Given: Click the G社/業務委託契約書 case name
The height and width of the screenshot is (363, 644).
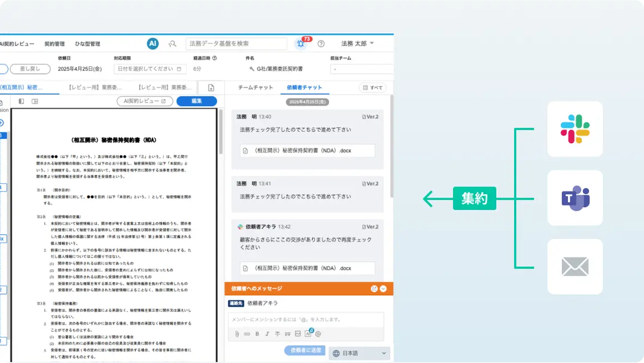Looking at the screenshot, I should tap(280, 69).
